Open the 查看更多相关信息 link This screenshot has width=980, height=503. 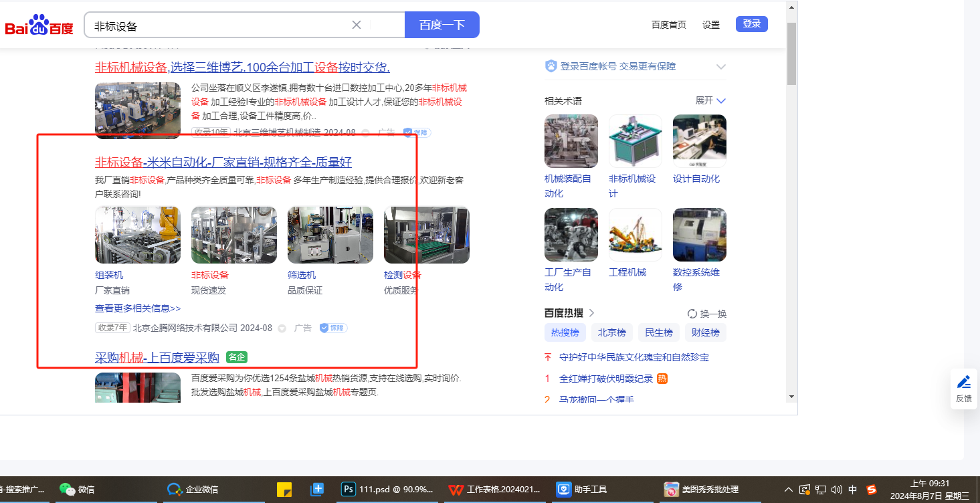138,308
